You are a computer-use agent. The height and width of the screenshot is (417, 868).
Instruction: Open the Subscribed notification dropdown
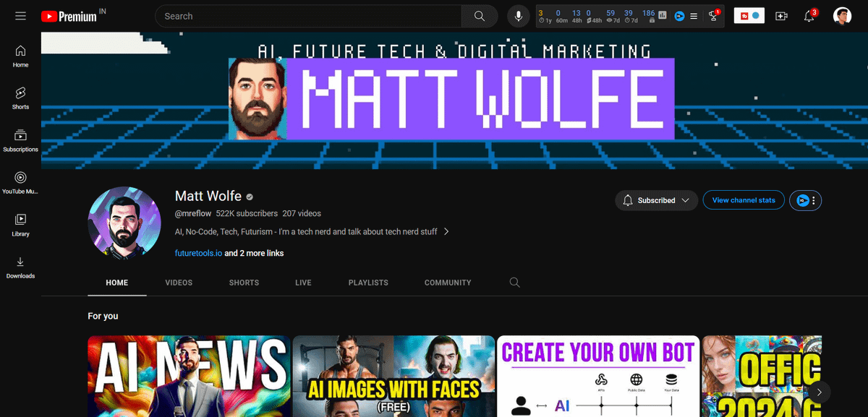pos(656,200)
